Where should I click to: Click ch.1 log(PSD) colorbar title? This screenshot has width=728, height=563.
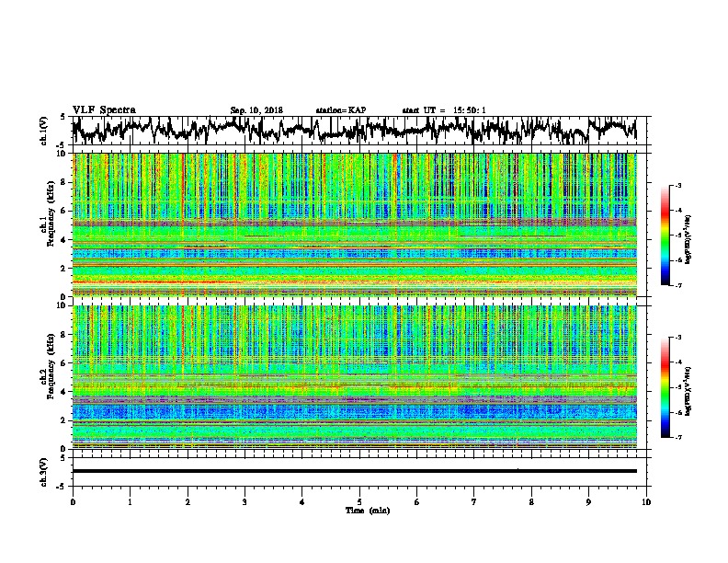(x=688, y=239)
